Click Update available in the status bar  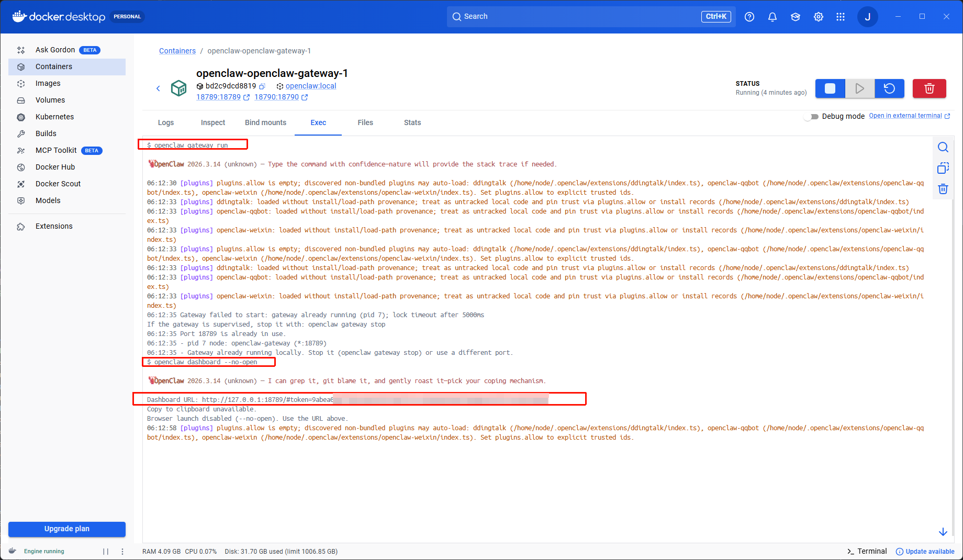pyautogui.click(x=925, y=551)
